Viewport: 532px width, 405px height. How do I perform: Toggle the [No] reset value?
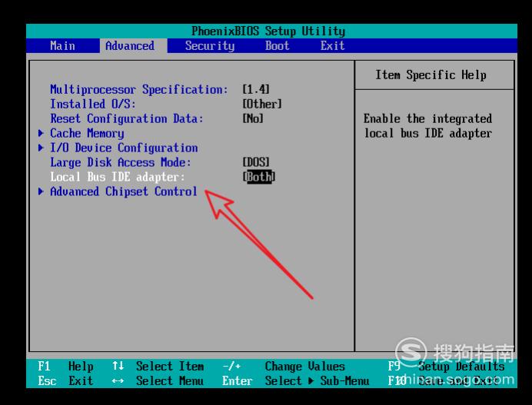click(253, 118)
